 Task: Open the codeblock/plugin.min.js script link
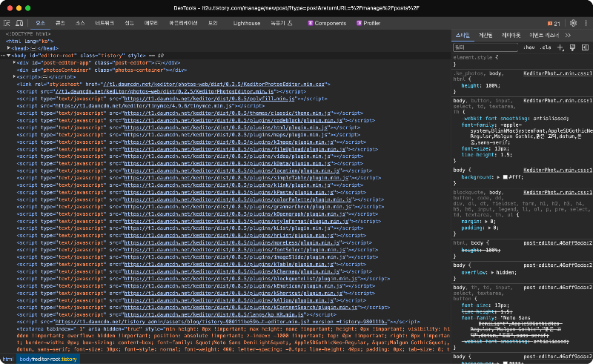point(233,120)
